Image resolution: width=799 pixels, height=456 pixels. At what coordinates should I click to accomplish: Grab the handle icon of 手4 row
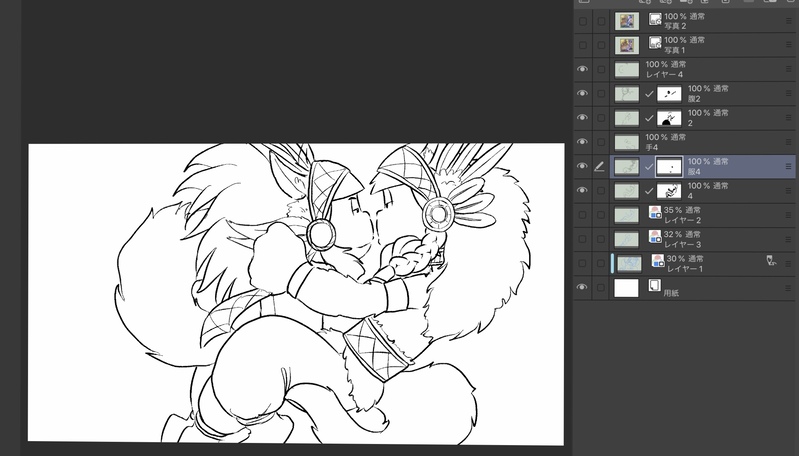click(789, 142)
